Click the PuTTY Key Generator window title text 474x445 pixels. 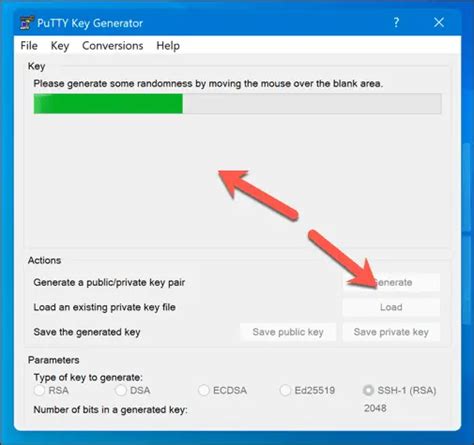(x=90, y=23)
